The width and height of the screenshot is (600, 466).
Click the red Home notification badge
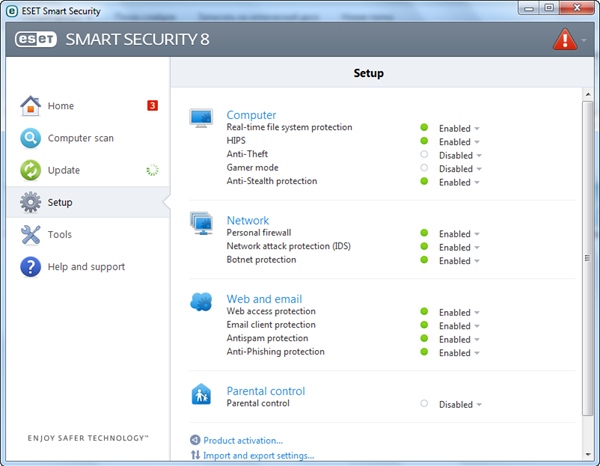(152, 105)
